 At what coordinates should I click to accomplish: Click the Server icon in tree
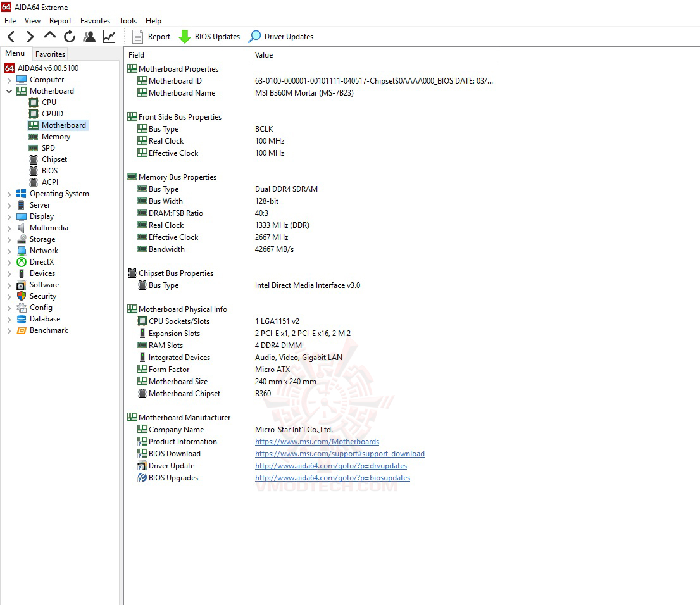click(22, 205)
